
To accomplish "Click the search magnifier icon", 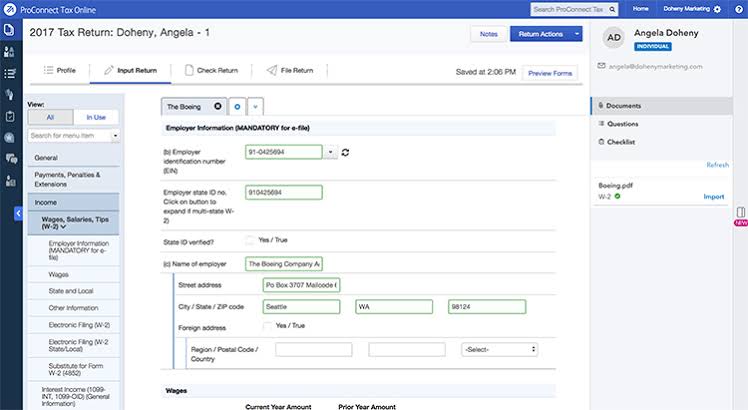I will [x=612, y=9].
